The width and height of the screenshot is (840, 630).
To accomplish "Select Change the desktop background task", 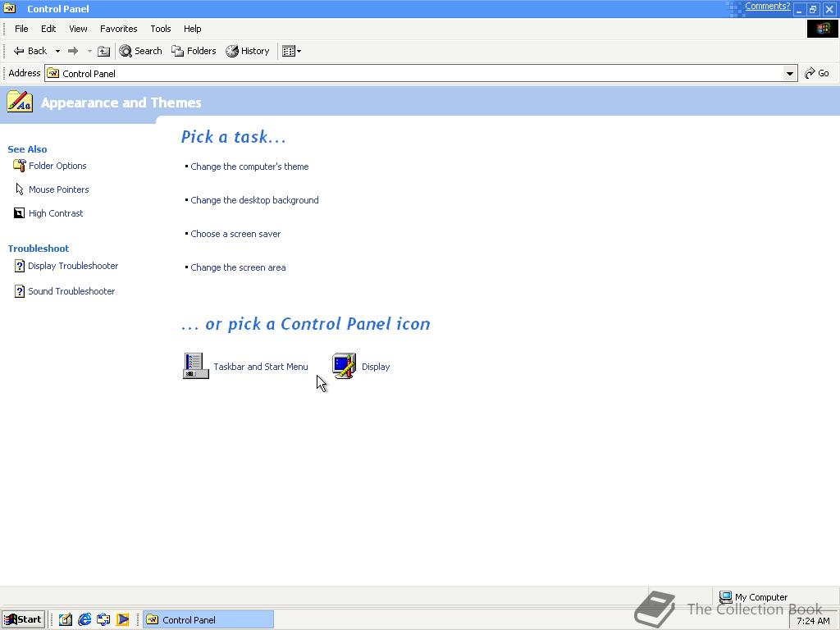I will tap(254, 200).
